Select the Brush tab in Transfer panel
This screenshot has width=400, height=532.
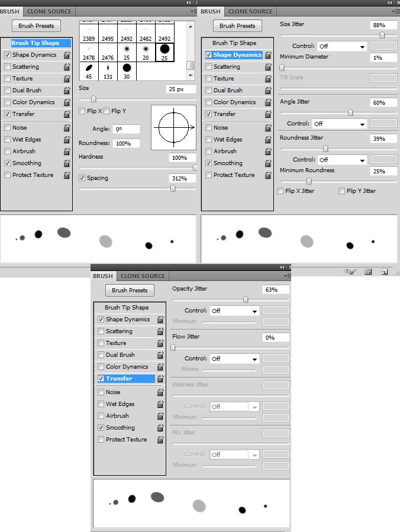click(x=103, y=276)
